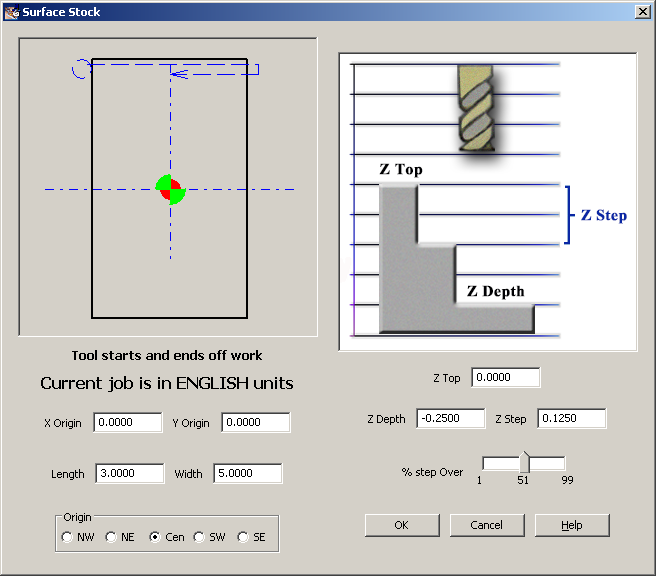Click the end mill cutter illustration

(476, 108)
